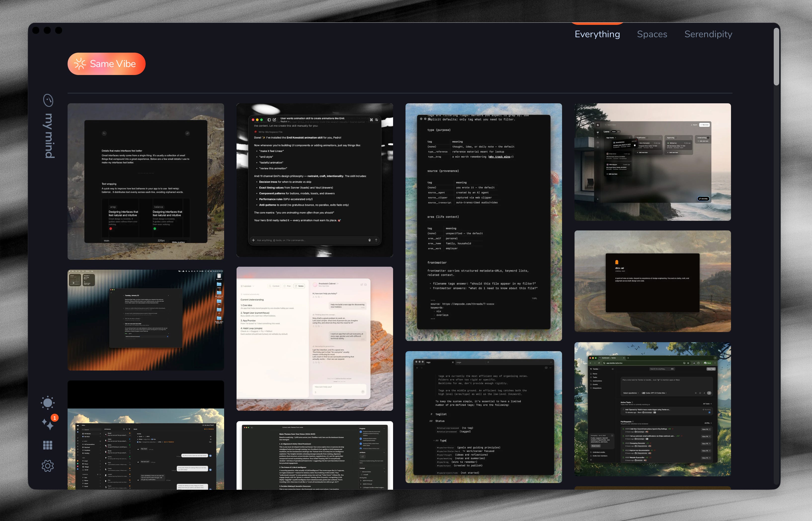Open the taglist Status tags editor card
This screenshot has width=812, height=521.
coord(483,417)
